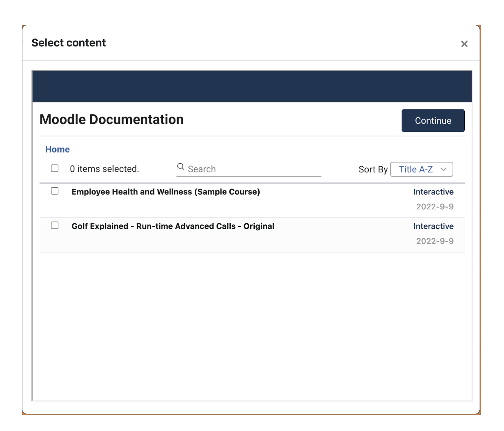Screen dimensions: 504x431
Task: Open the Sort By Title A-Z dropdown
Action: [422, 169]
